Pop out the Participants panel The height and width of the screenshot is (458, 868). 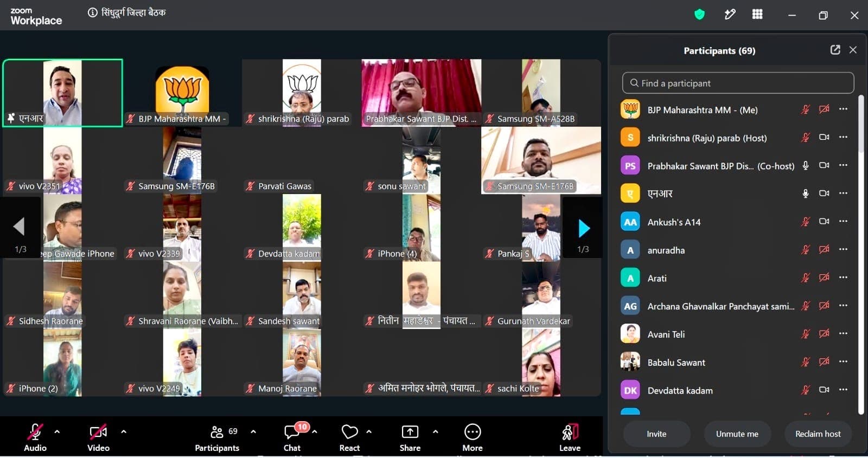point(835,50)
